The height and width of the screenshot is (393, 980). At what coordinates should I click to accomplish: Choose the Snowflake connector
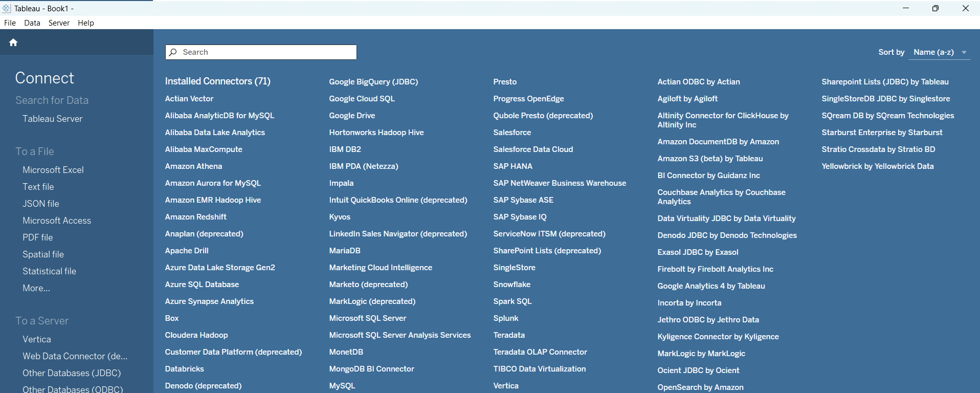[x=512, y=285]
